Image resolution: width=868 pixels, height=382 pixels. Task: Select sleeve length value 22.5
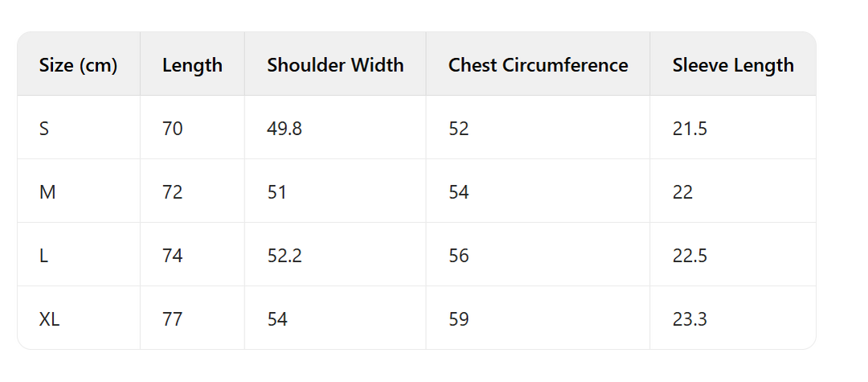pyautogui.click(x=690, y=256)
